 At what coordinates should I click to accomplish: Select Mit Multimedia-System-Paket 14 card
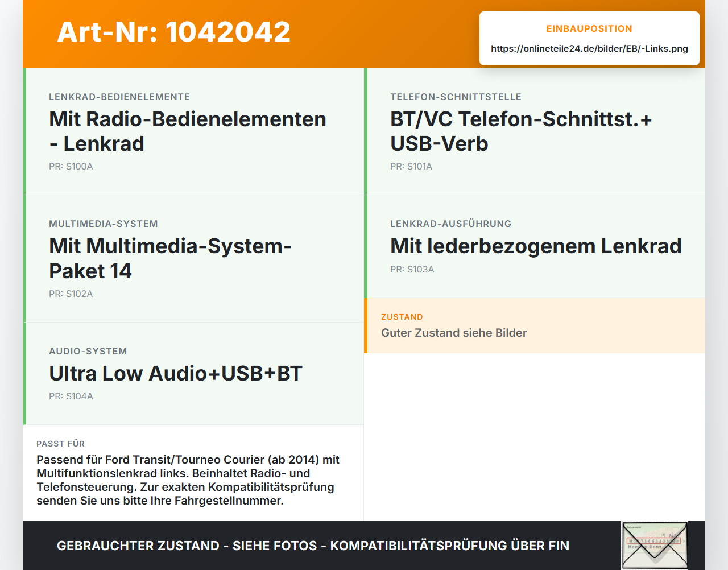click(193, 259)
